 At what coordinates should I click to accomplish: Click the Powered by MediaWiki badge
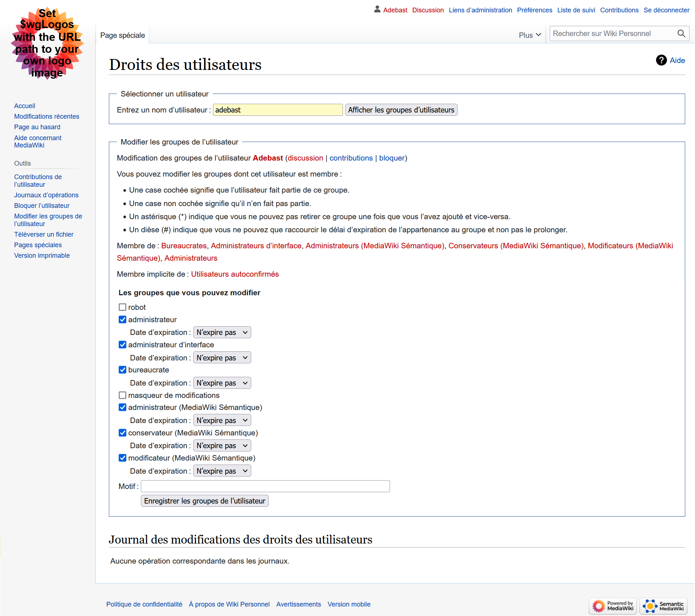tap(613, 606)
